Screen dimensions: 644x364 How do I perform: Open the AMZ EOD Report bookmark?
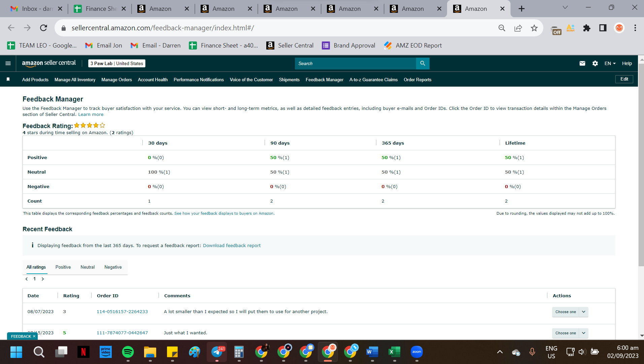point(413,45)
